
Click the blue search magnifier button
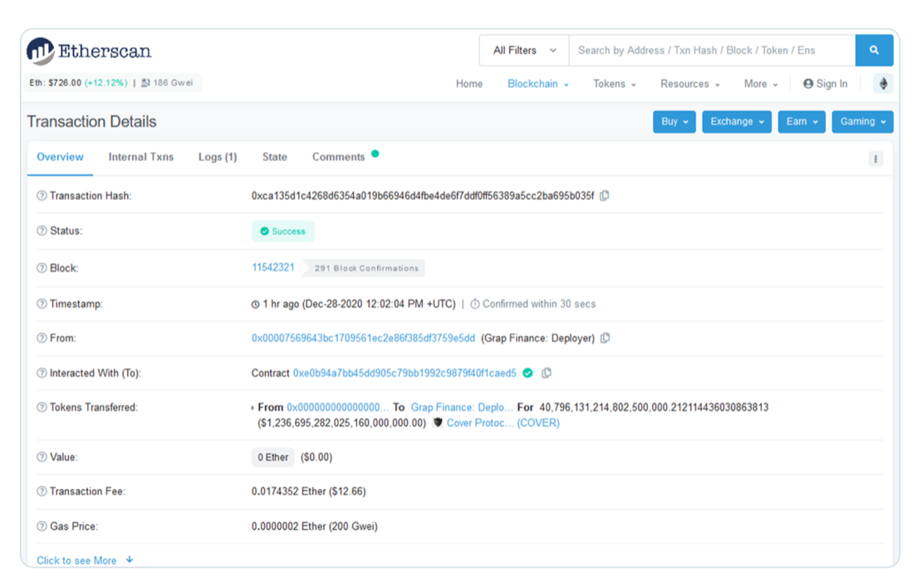(874, 50)
